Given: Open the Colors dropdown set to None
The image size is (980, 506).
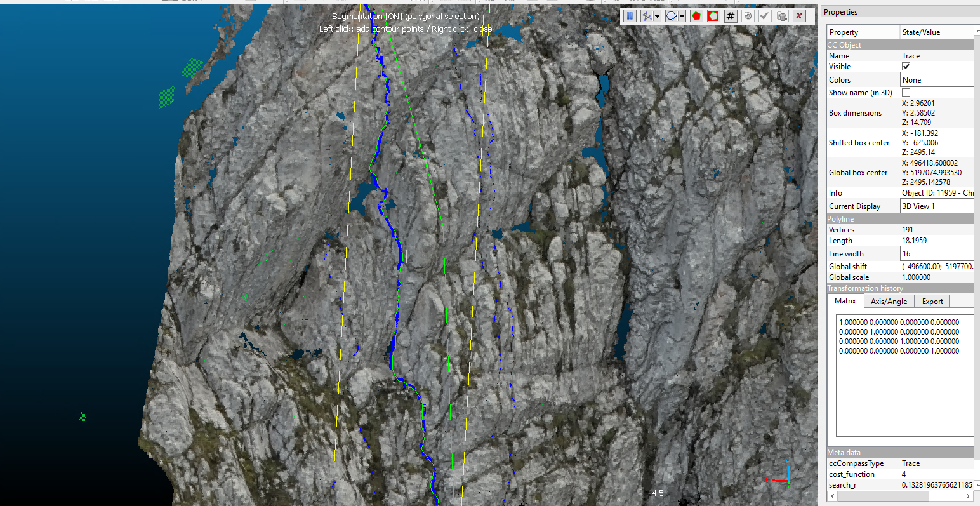Looking at the screenshot, I should pos(937,79).
